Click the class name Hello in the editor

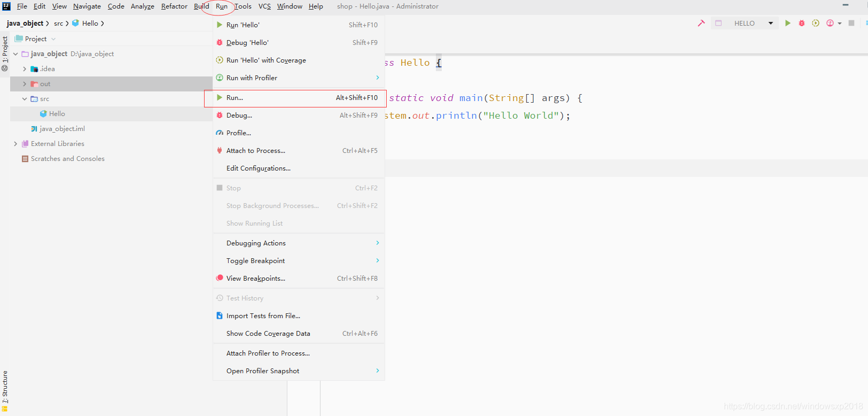click(415, 63)
